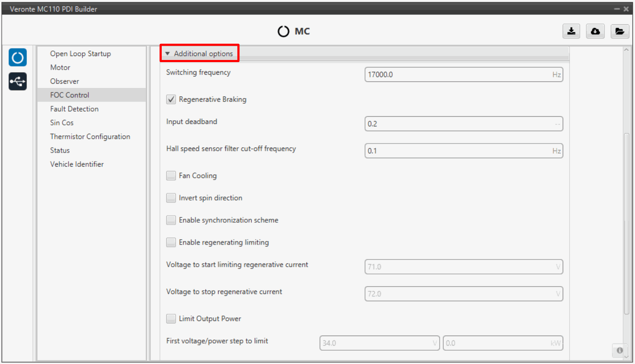This screenshot has width=635, height=364.
Task: Disable the Regenerative Braking checkbox
Action: click(x=171, y=99)
